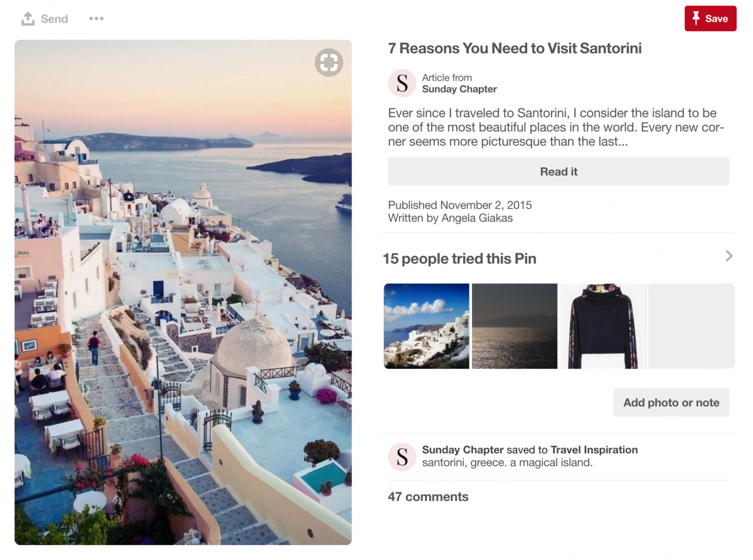This screenshot has width=753, height=560.
Task: Expand the people who tried this Pin section
Action: point(728,256)
